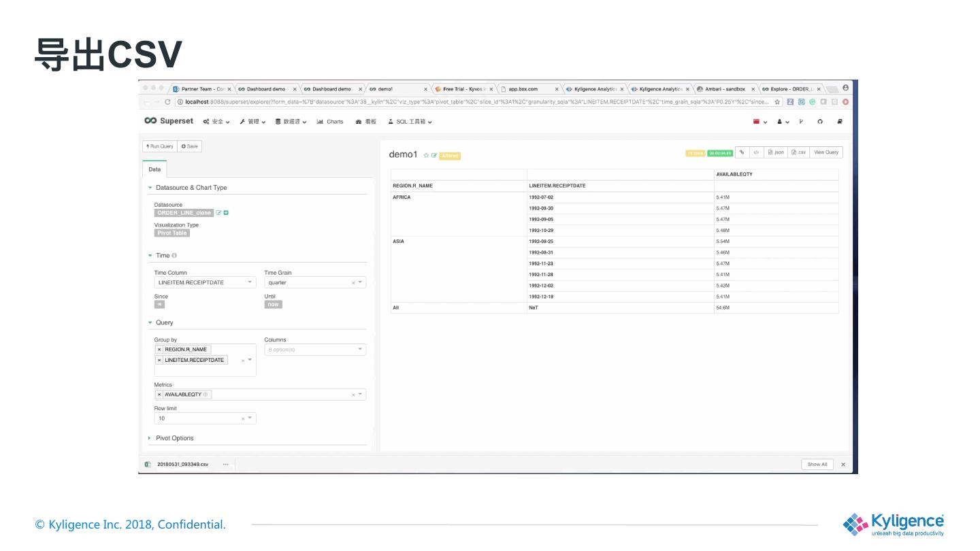Image resolution: width=980 pixels, height=551 pixels.
Task: Bookmark page with address bar star
Action: (x=777, y=102)
